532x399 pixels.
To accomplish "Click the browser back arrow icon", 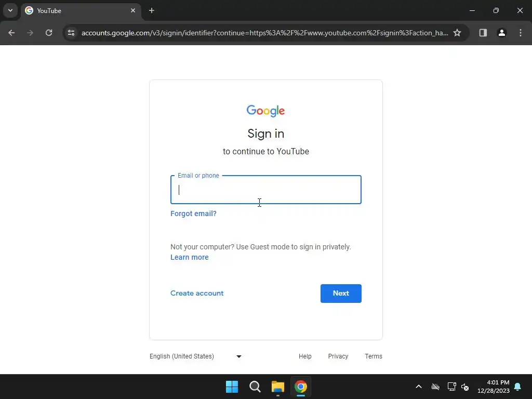I will click(11, 33).
